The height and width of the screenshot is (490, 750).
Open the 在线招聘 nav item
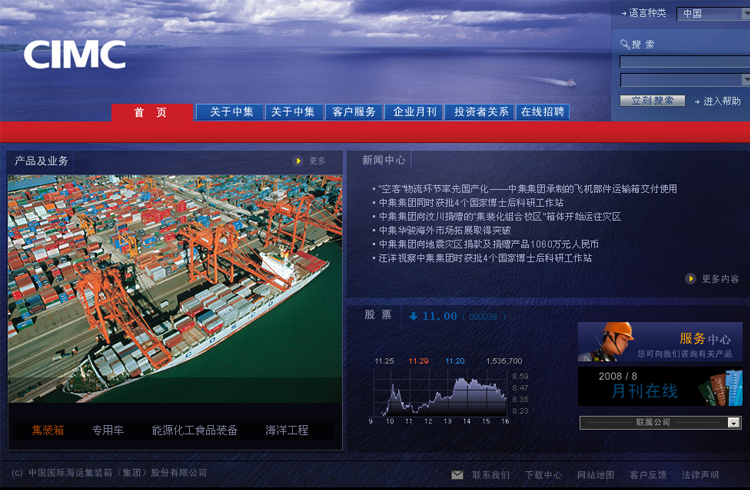point(542,112)
